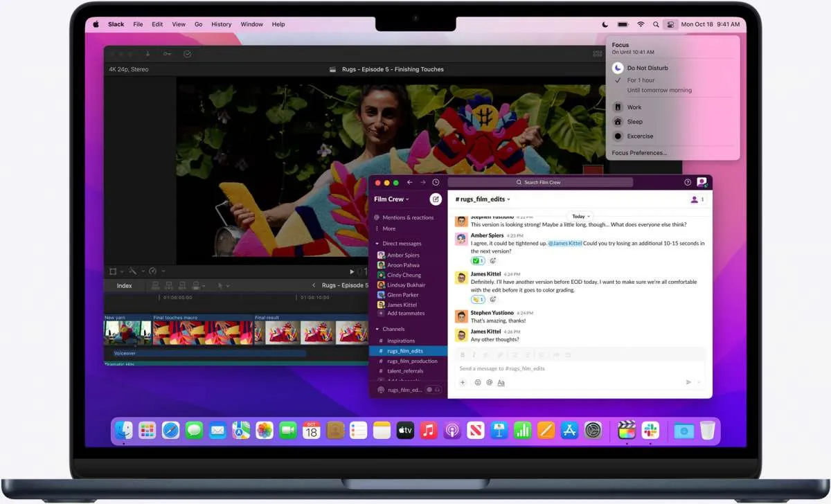The width and height of the screenshot is (831, 504).
Task: Toggle Do Not Disturb focus mode
Action: (618, 68)
